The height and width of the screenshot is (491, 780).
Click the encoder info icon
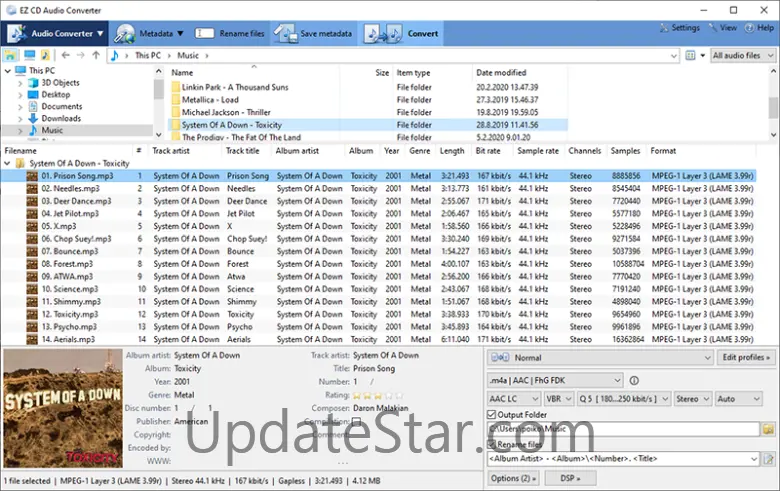634,381
